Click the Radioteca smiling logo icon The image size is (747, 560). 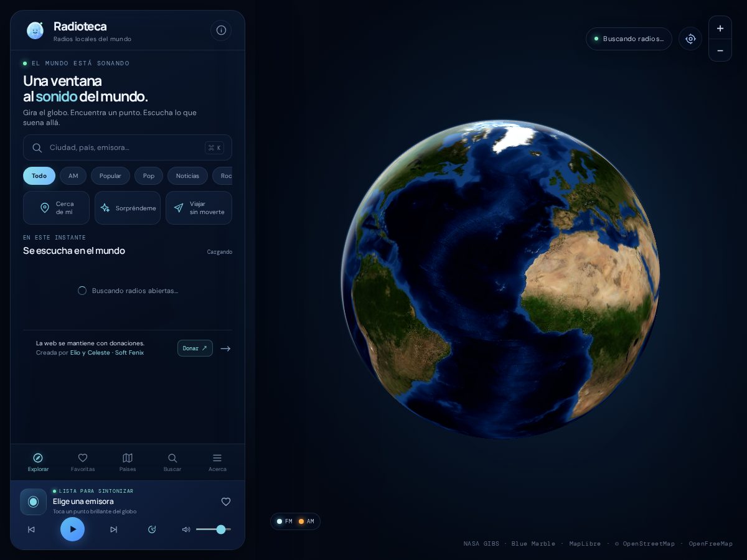[x=35, y=30]
